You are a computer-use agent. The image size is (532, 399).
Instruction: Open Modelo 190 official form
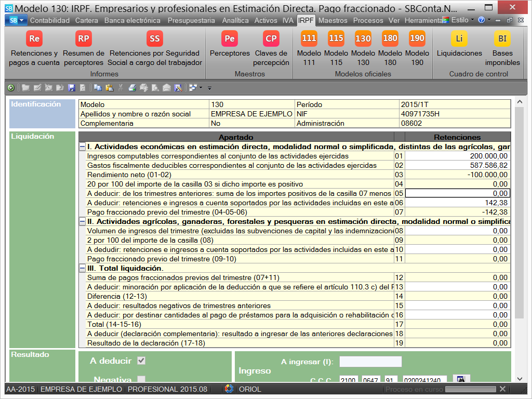click(417, 48)
